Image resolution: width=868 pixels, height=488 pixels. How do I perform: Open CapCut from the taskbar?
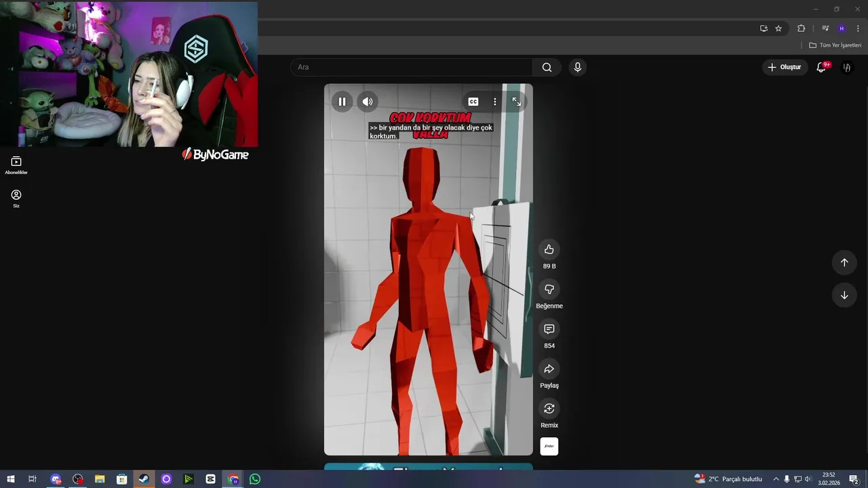coord(210,479)
